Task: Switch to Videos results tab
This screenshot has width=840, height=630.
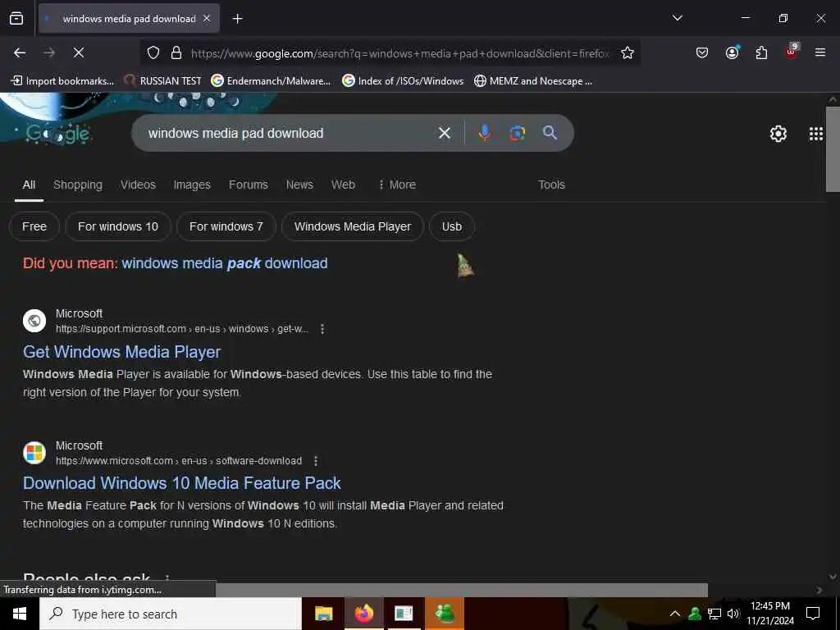Action: [x=138, y=185]
